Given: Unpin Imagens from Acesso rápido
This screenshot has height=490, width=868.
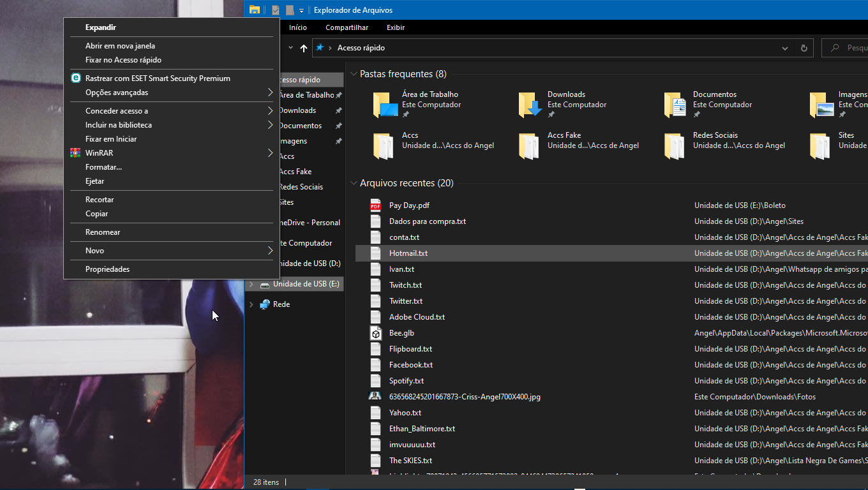Looking at the screenshot, I should (338, 140).
